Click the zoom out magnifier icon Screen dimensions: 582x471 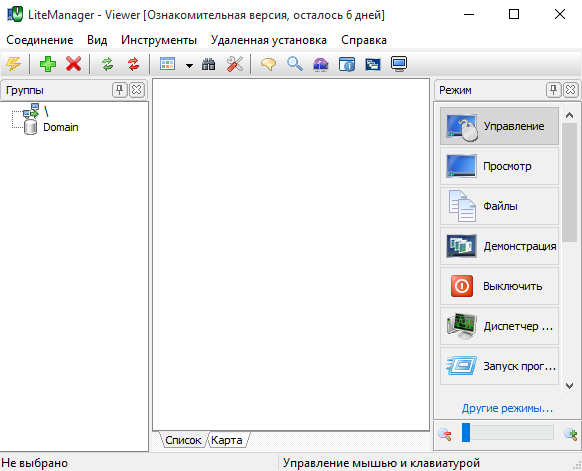(445, 434)
